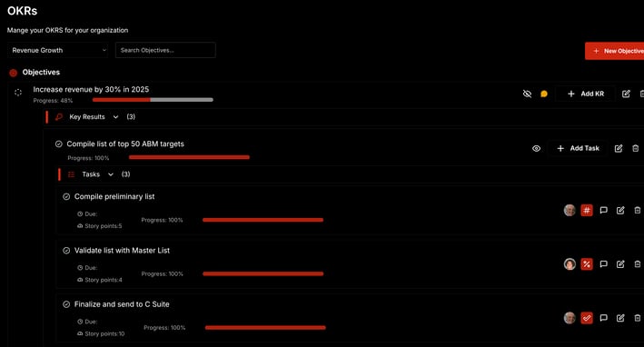Click the Search Objectives input field
Screen dimensions: 644x347
pos(165,50)
